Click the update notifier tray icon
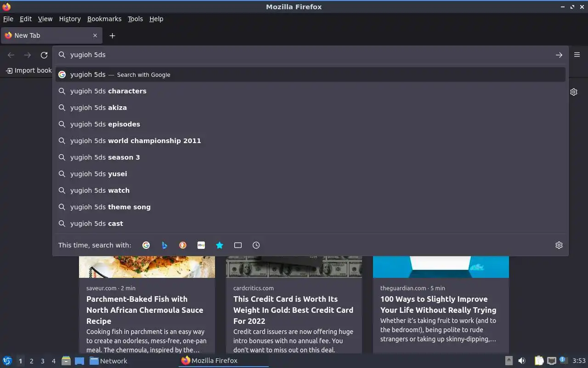The height and width of the screenshot is (368, 588). pyautogui.click(x=563, y=360)
